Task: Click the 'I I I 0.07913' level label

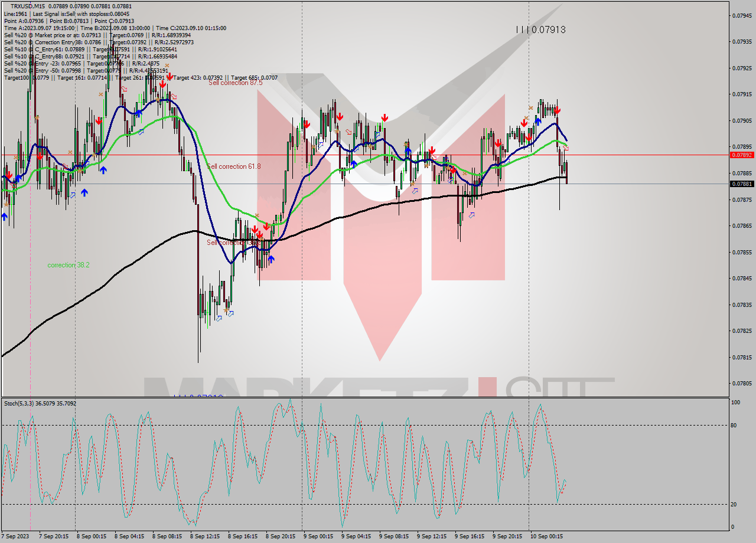Action: (540, 30)
